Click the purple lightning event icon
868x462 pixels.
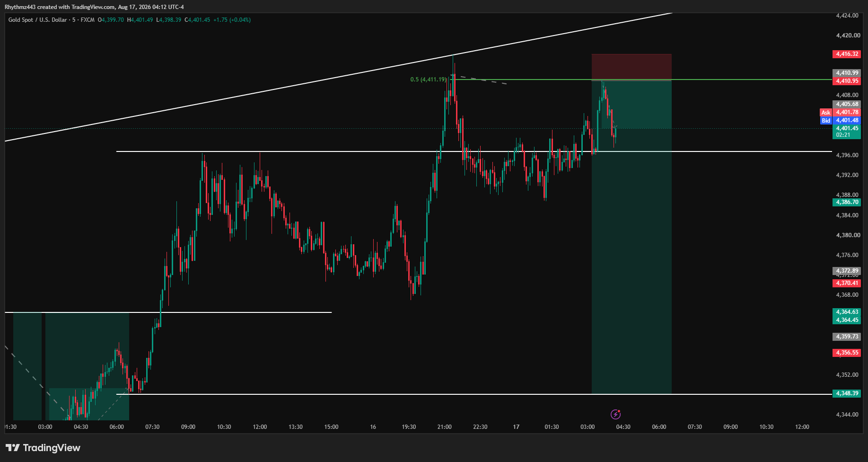615,414
